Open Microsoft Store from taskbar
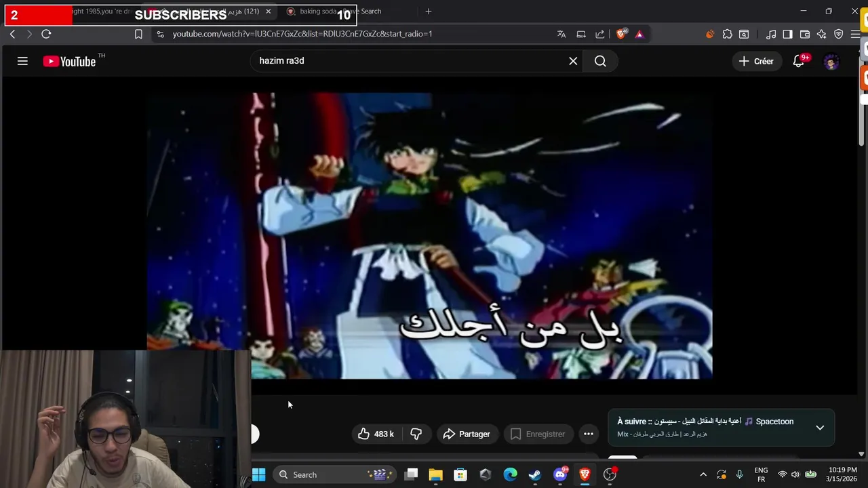Image resolution: width=868 pixels, height=488 pixels. point(460,474)
